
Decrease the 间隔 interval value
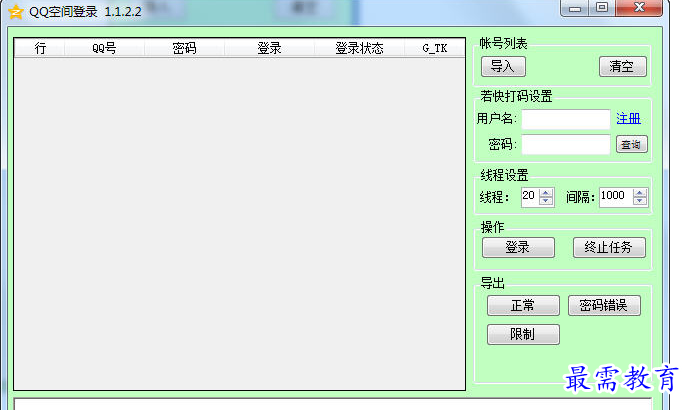(x=640, y=201)
